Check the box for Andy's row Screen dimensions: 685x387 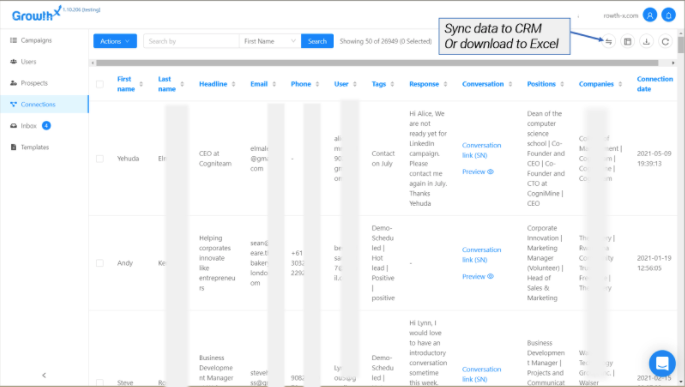pos(100,263)
